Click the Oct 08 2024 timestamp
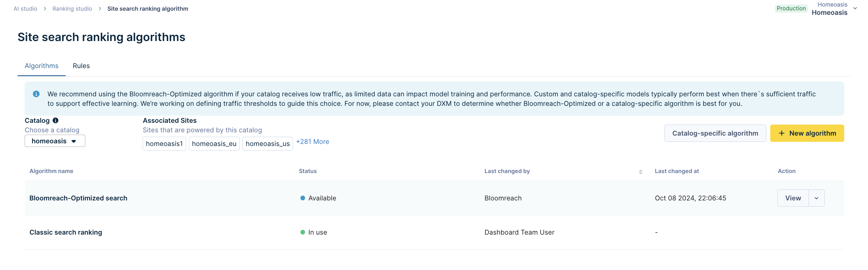Viewport: 868px width, 270px height. pyautogui.click(x=690, y=198)
